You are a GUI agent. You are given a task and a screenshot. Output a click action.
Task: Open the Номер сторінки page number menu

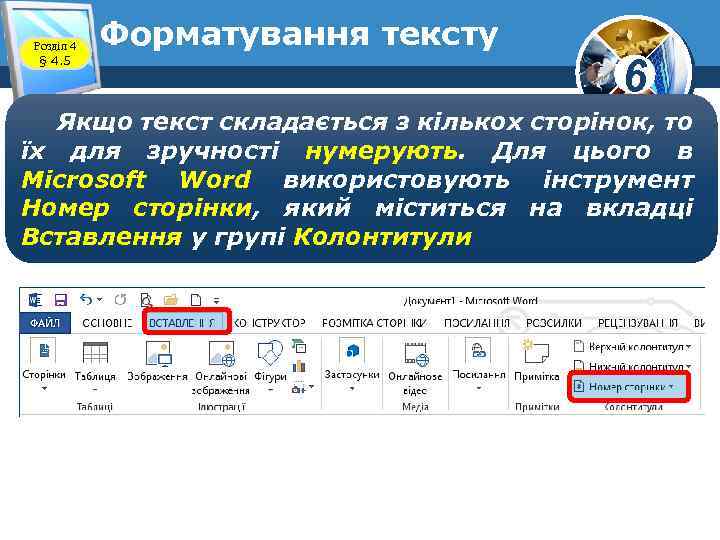(629, 387)
